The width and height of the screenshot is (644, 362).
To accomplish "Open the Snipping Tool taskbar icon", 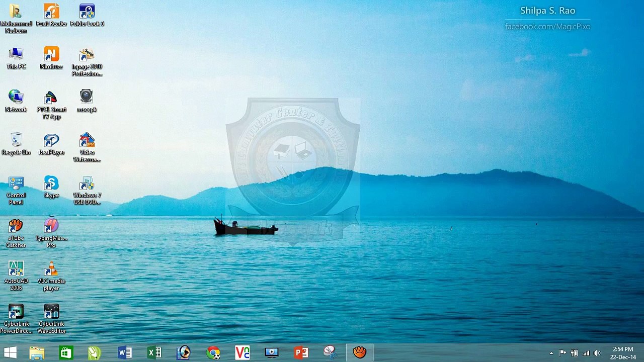I will 330,352.
